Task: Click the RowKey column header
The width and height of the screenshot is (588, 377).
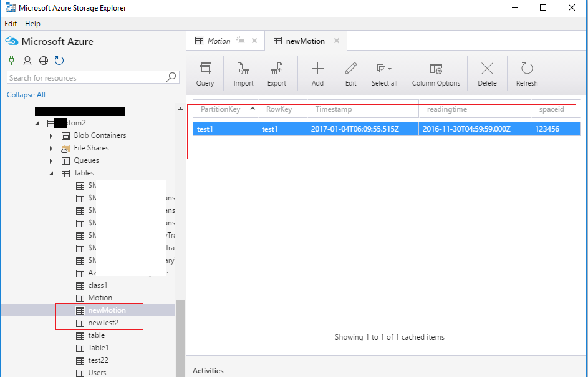Action: pyautogui.click(x=282, y=109)
